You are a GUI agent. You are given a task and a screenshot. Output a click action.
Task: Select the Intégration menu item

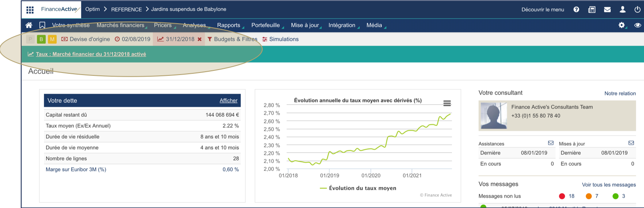click(342, 25)
